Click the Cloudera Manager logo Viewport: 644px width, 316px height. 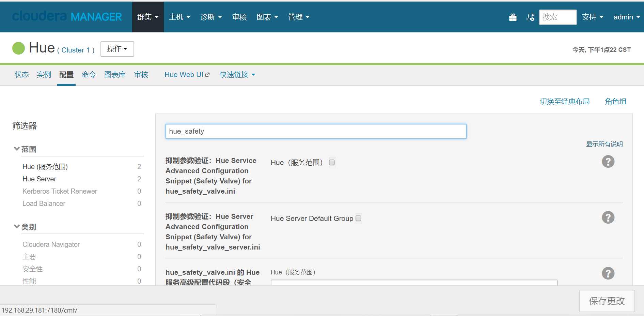67,16
